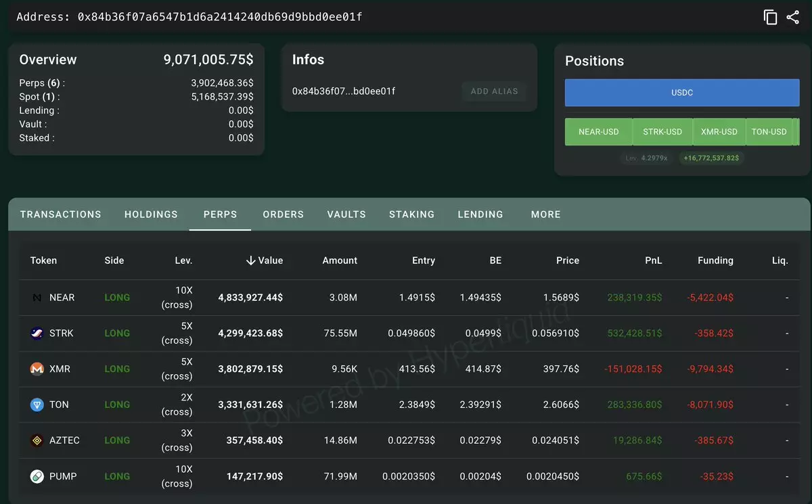Select the USDC position bar
Viewport: 812px width, 504px height.
(x=682, y=93)
